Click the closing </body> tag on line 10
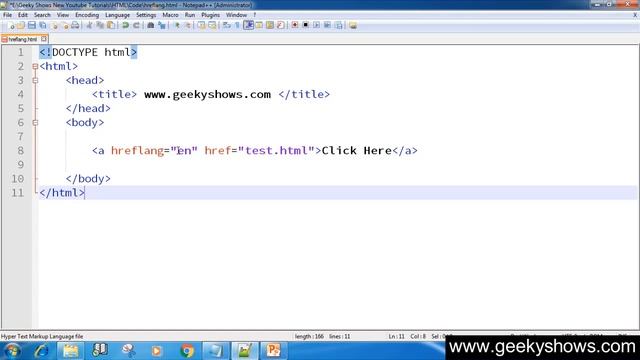The width and height of the screenshot is (640, 360). click(x=88, y=179)
